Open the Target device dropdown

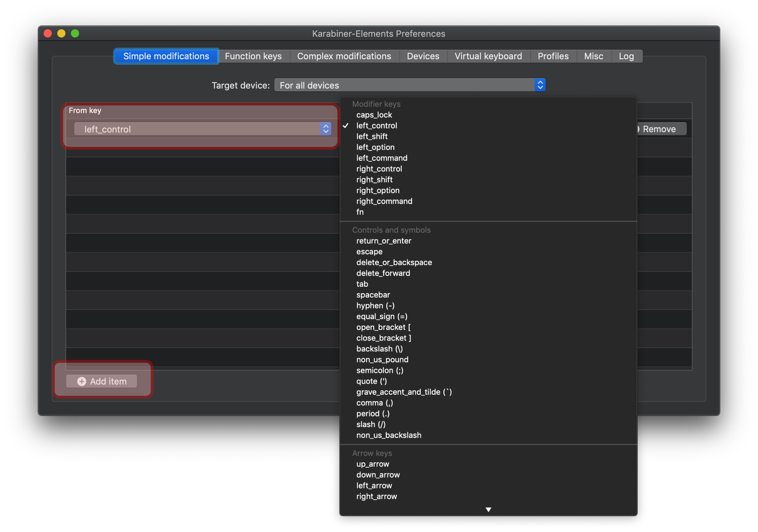410,85
